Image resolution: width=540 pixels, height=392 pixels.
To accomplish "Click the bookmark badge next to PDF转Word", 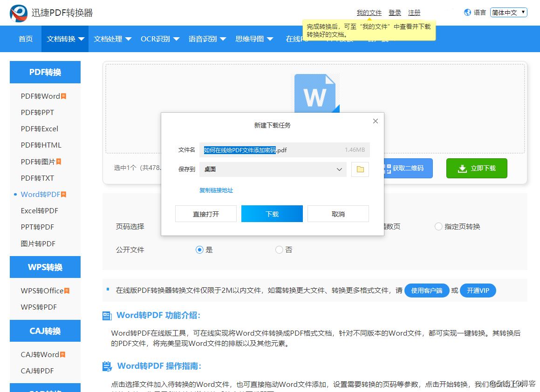I will point(64,96).
